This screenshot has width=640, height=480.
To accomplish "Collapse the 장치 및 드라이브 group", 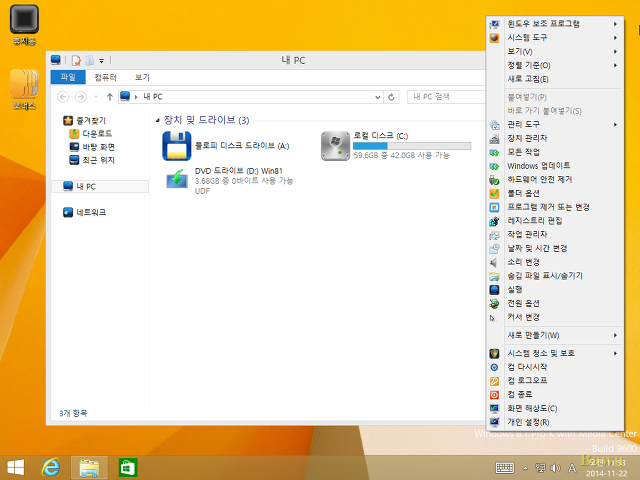I will click(x=158, y=120).
